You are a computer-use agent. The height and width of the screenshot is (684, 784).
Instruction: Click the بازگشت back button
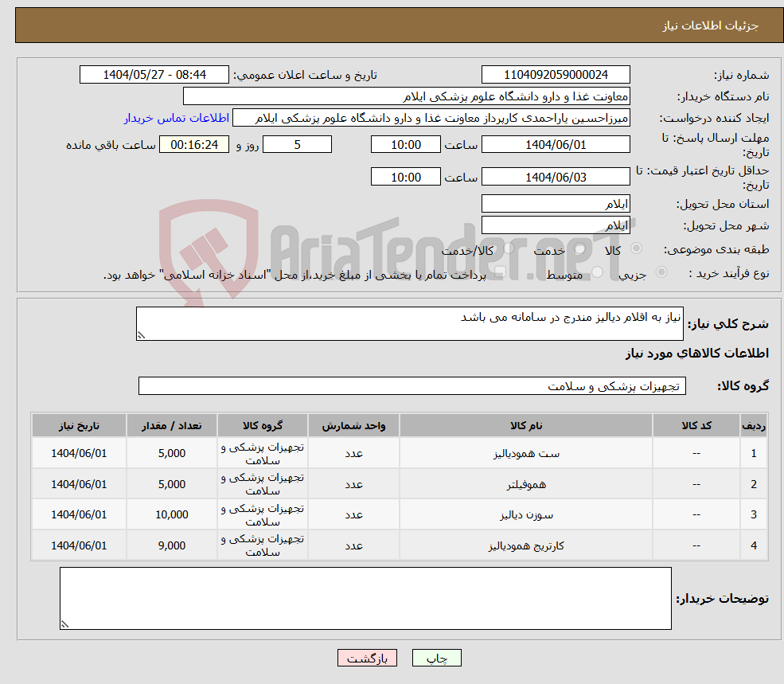click(367, 658)
